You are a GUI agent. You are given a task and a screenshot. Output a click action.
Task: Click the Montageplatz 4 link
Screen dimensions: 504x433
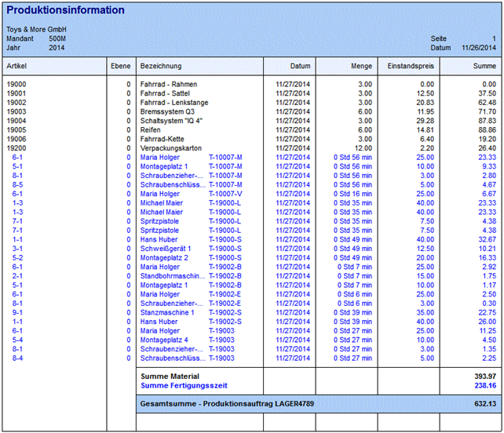(164, 340)
